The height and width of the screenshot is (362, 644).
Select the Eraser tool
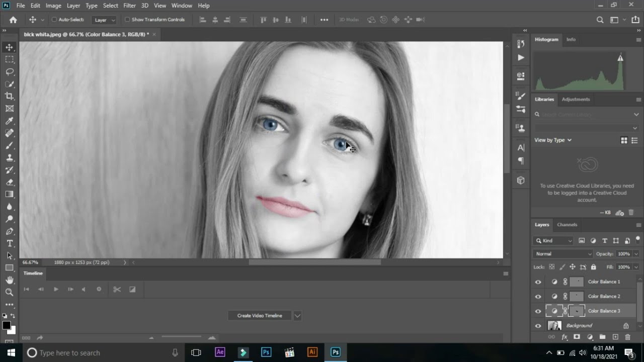9,182
